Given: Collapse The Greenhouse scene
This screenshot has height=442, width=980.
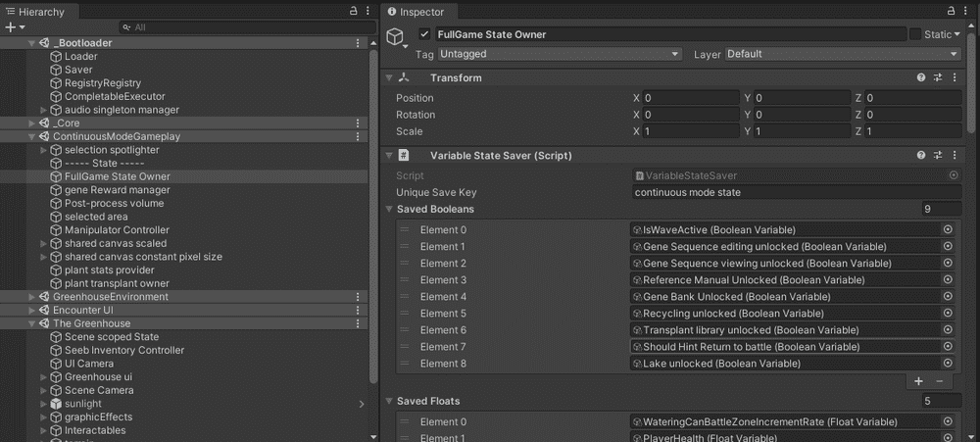Looking at the screenshot, I should tap(31, 323).
